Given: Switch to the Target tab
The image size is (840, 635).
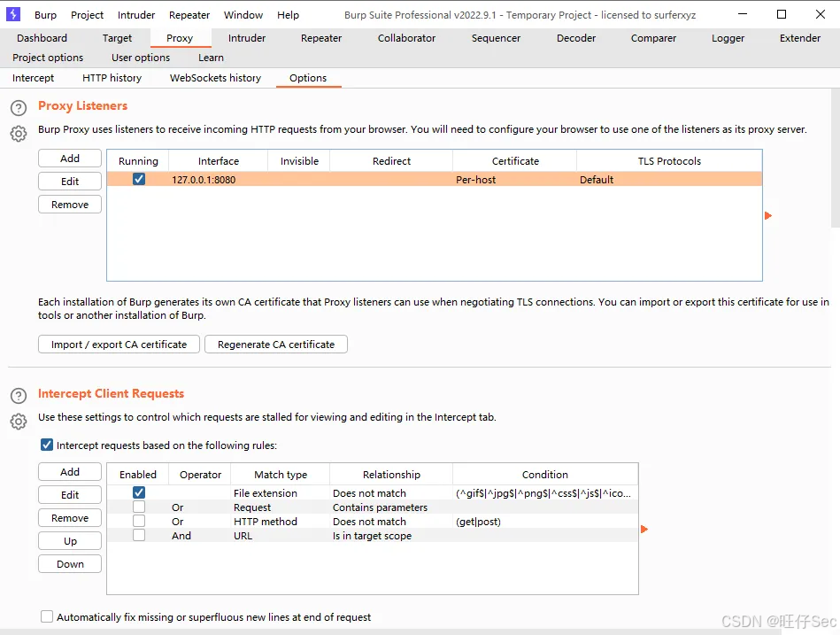Looking at the screenshot, I should coord(117,38).
